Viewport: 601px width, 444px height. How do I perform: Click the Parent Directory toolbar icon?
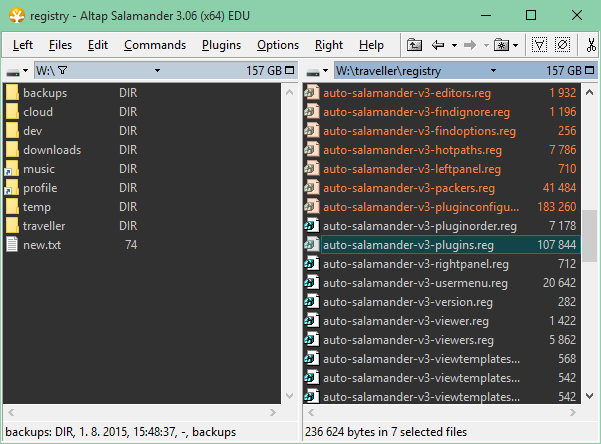point(415,45)
